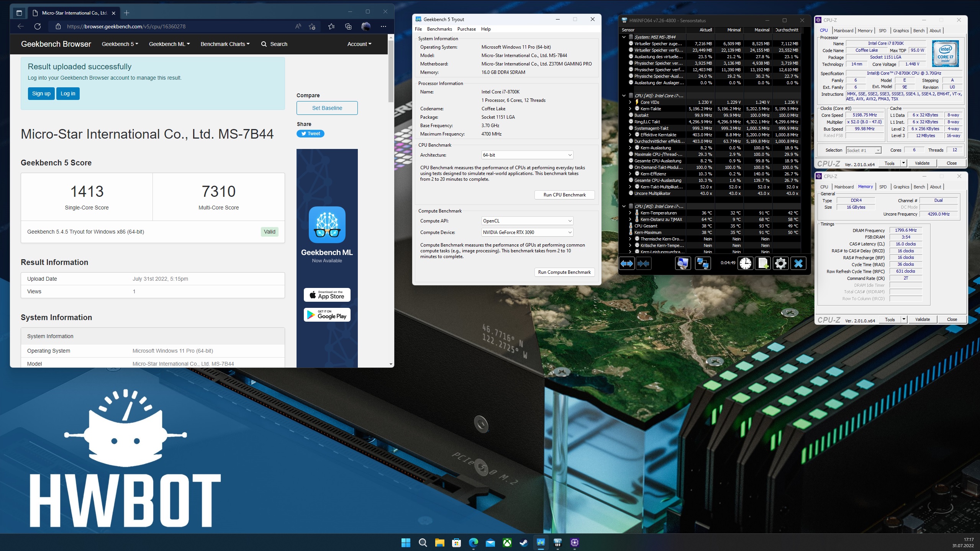Close Micro-Star International browser tab
Screen dimensions: 980x551
coord(113,13)
